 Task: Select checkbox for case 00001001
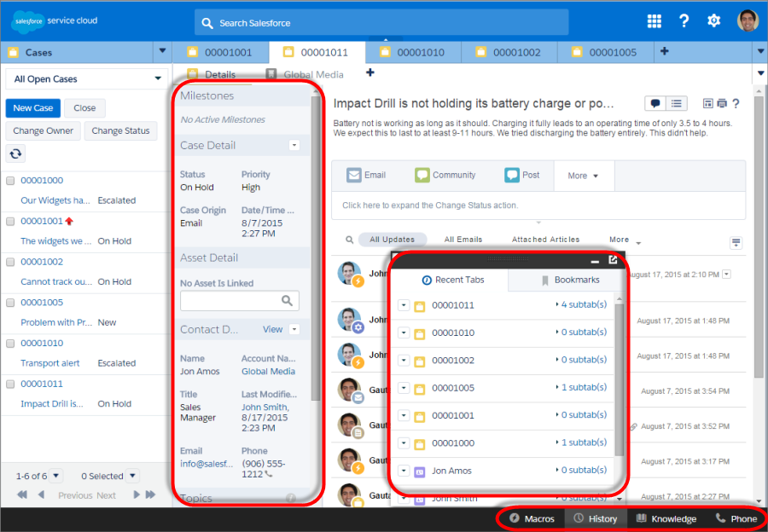pyautogui.click(x=10, y=221)
